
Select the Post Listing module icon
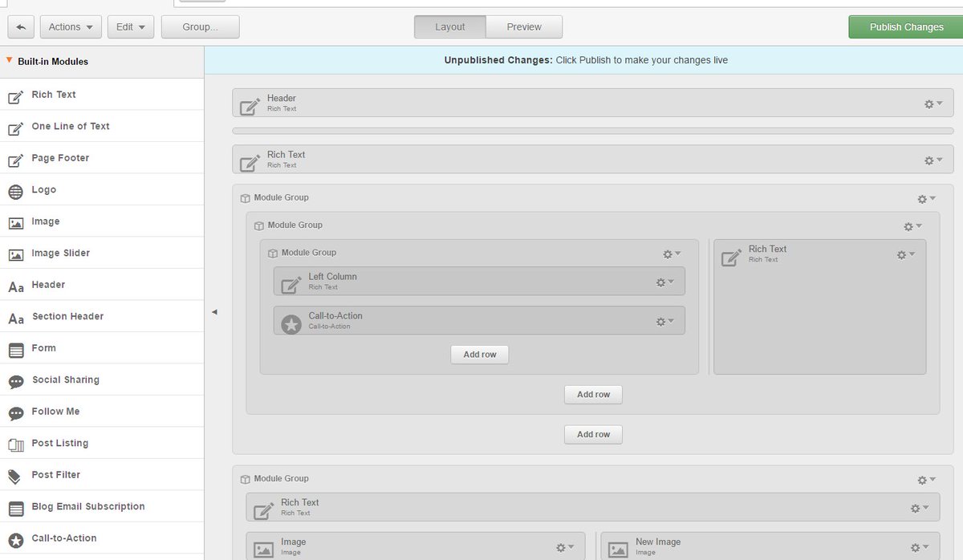pos(16,445)
